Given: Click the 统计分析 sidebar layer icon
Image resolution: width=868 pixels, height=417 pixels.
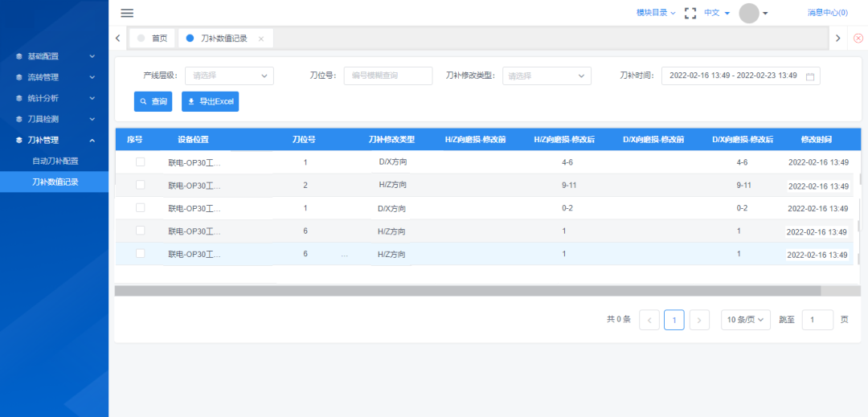Looking at the screenshot, I should (x=18, y=99).
